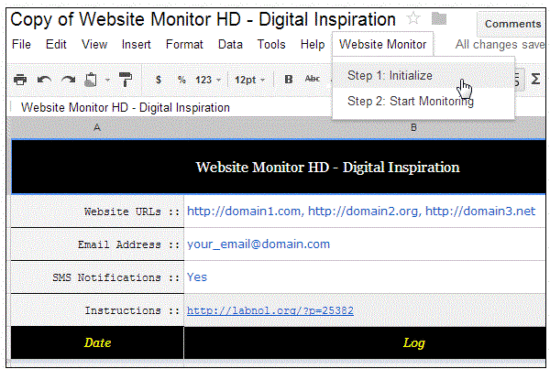
Task: Open the clipboard dropdown arrow
Action: [108, 80]
